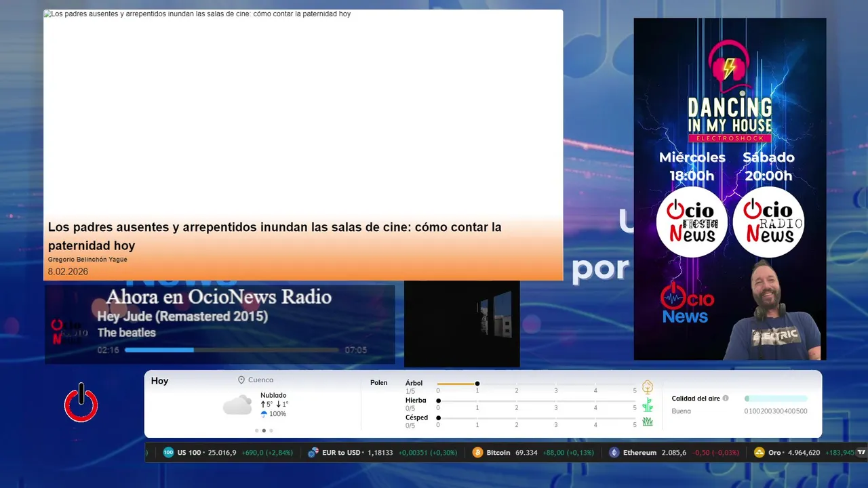Select the third weather carousel dot
This screenshot has height=488, width=868.
click(271, 430)
